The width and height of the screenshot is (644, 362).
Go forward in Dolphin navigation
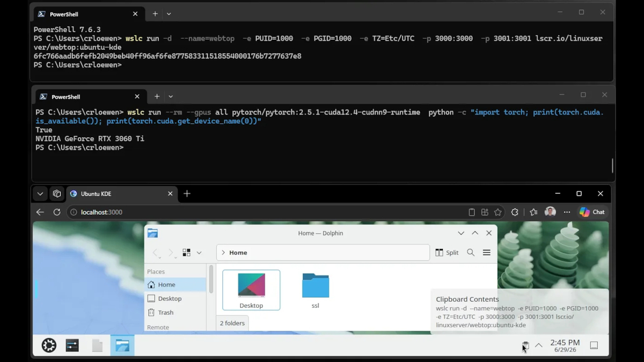pyautogui.click(x=171, y=253)
